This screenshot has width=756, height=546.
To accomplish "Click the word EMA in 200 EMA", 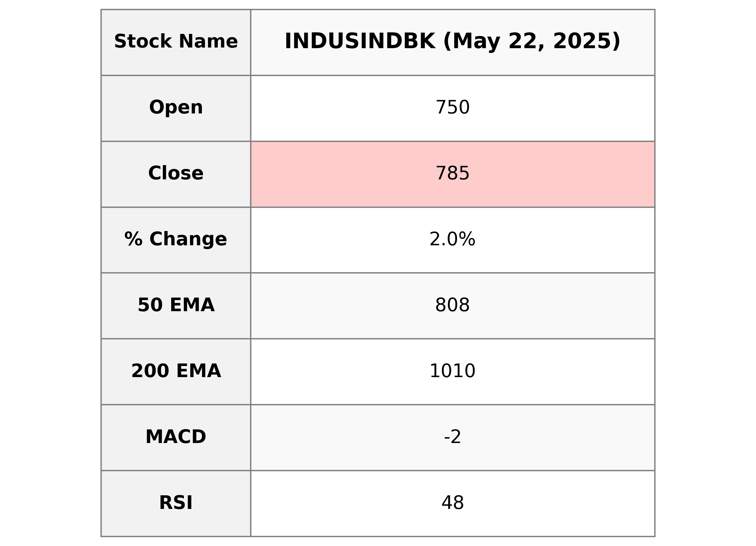I will coord(198,372).
